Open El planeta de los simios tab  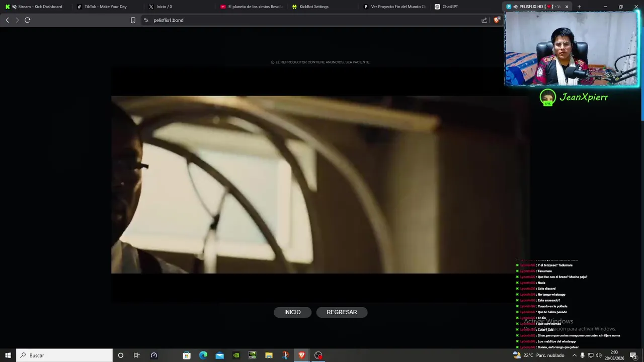tap(252, 7)
